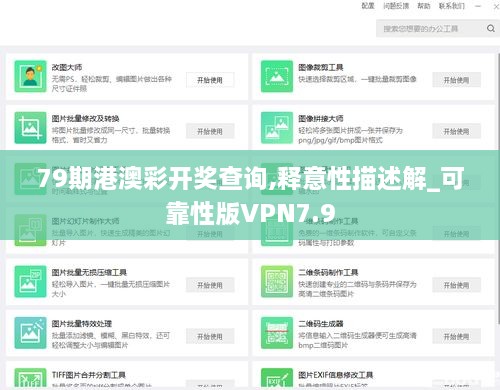Start 图片批量无损压缩工具 with 开始使用
This screenshot has height=390, width=500.
pyautogui.click(x=210, y=285)
